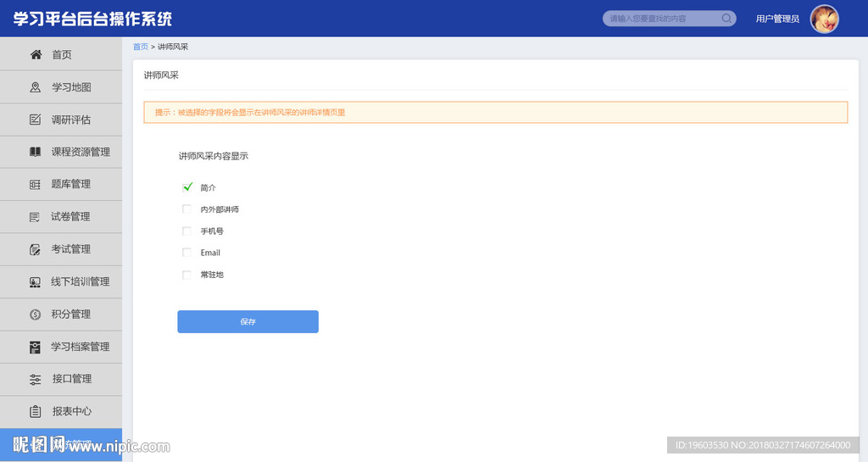Tick the 手机号 checkbox
This screenshot has width=868, height=462.
[x=186, y=231]
